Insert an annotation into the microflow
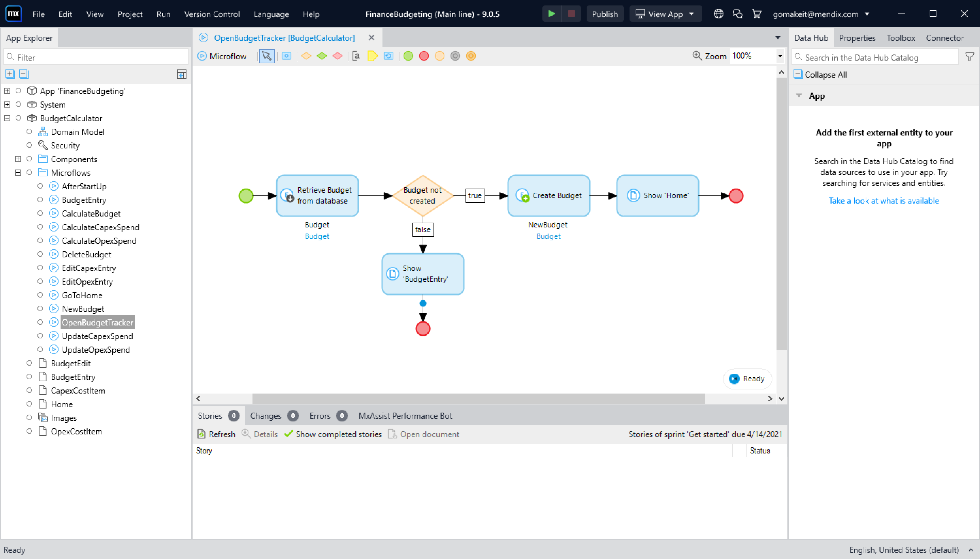The height and width of the screenshot is (559, 980). pyautogui.click(x=356, y=56)
